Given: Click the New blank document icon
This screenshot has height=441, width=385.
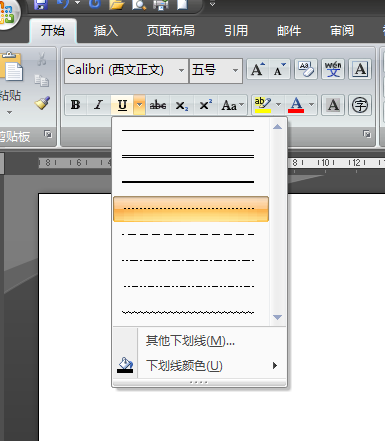Looking at the screenshot, I should [182, 4].
